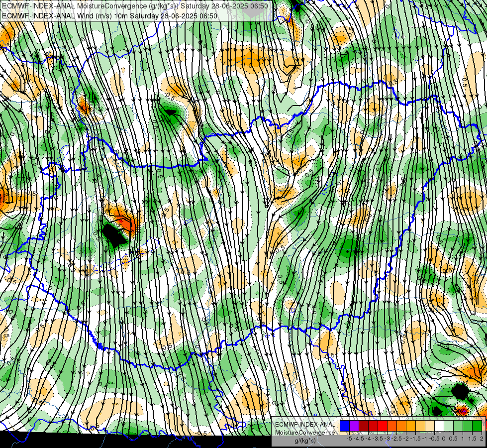Select the bright red swatch left of -3
The image size is (487, 448).
(x=383, y=426)
